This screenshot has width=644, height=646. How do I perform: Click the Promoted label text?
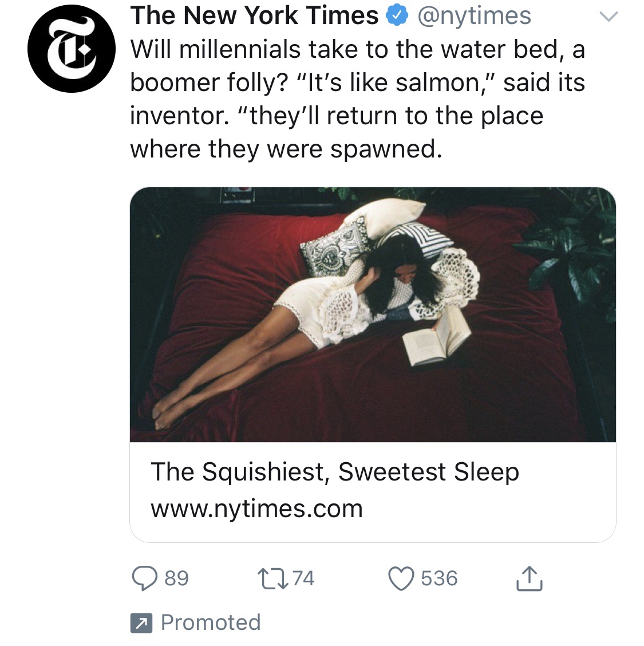pyautogui.click(x=211, y=622)
